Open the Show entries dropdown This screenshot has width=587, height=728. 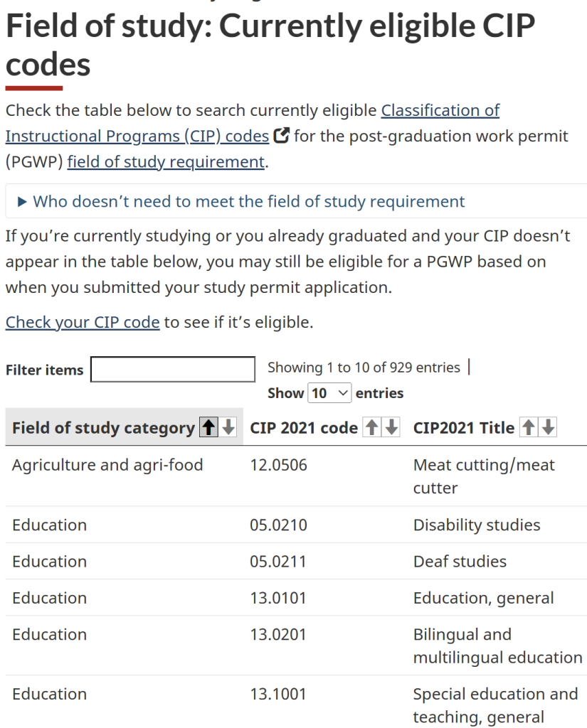pyautogui.click(x=330, y=393)
